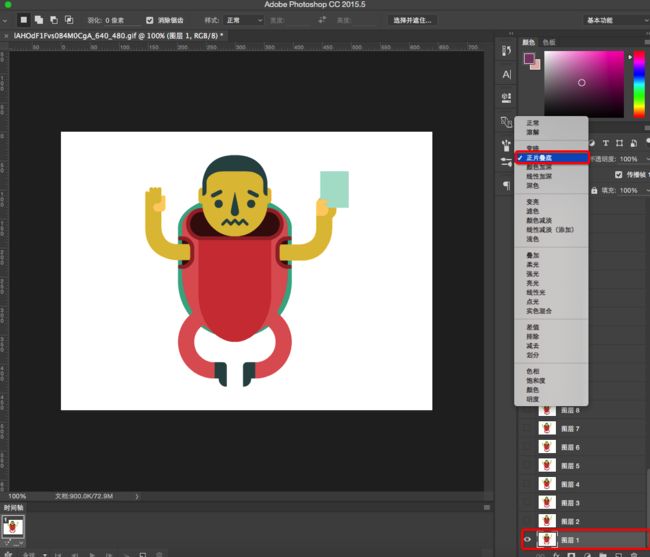Show 图层 6 visibility box

527,447
